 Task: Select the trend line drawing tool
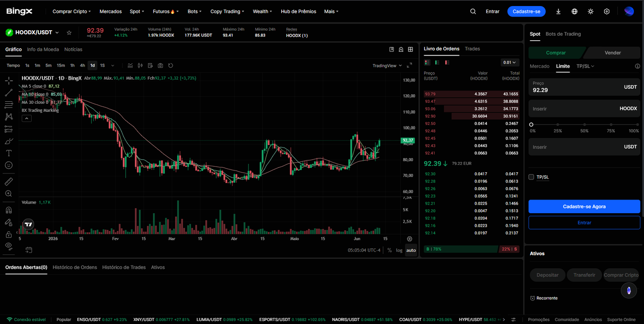(9, 93)
